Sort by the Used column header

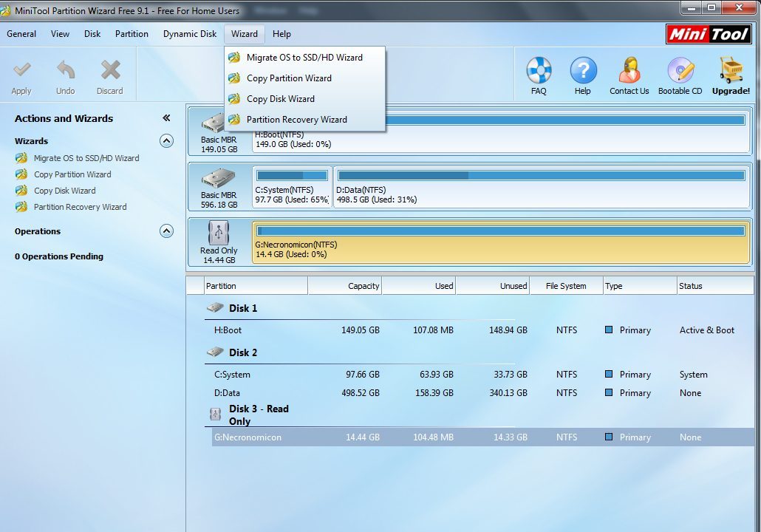tap(420, 286)
